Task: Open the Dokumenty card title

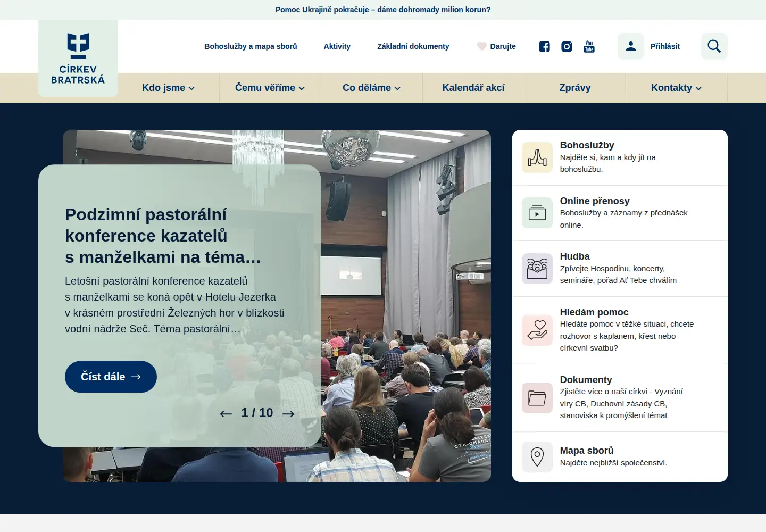Action: [586, 380]
